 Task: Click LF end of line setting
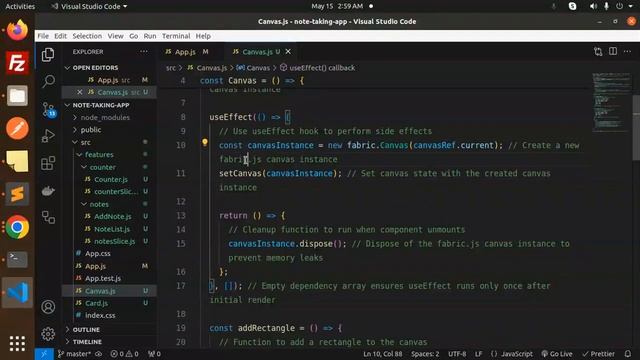(x=478, y=354)
